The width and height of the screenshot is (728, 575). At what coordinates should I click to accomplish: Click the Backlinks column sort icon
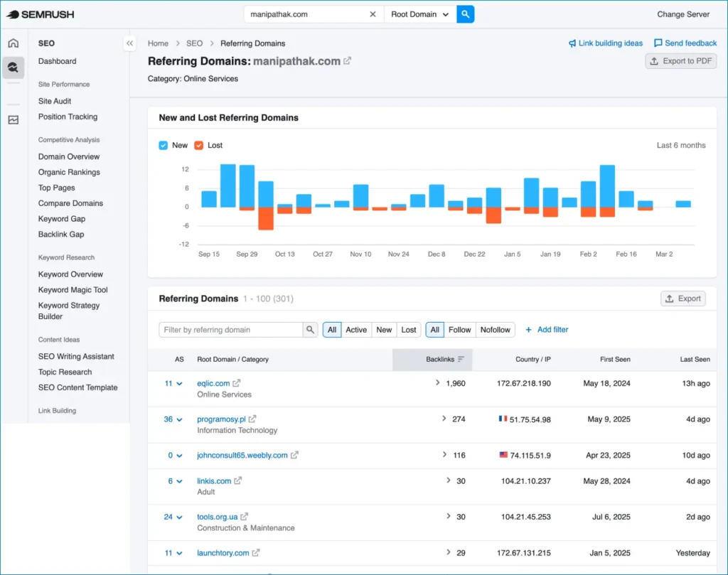point(461,360)
